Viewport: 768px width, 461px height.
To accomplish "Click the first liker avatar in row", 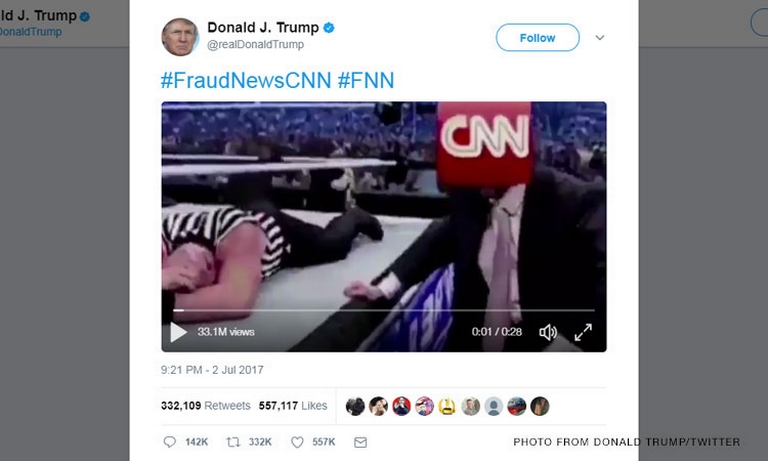I will [355, 406].
